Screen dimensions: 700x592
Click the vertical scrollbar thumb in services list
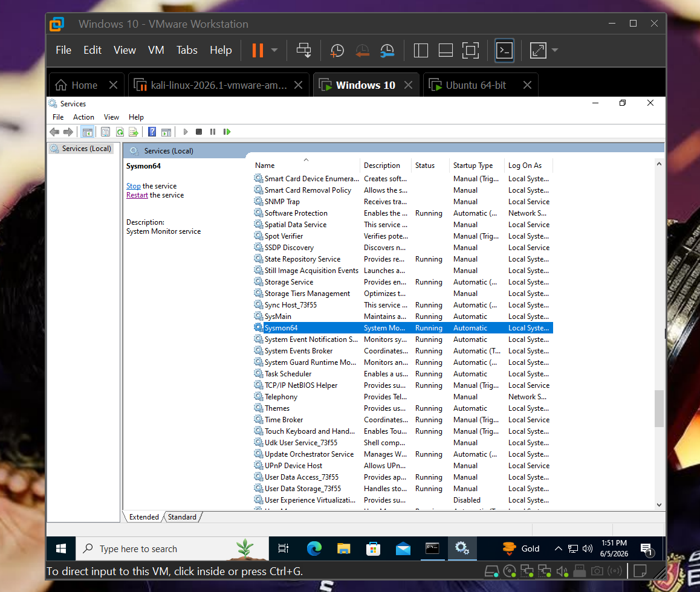coord(659,408)
